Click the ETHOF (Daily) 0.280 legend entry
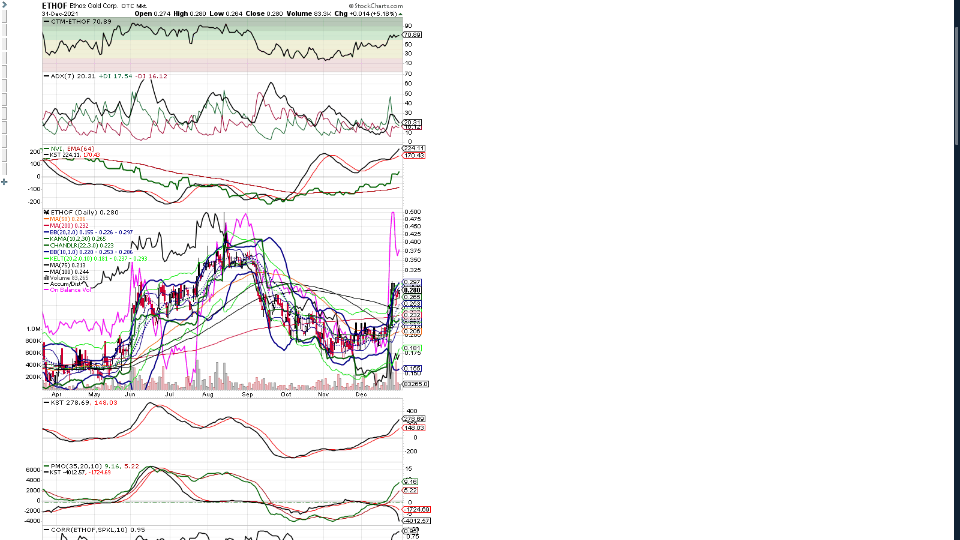This screenshot has height=540, width=960. [x=84, y=212]
